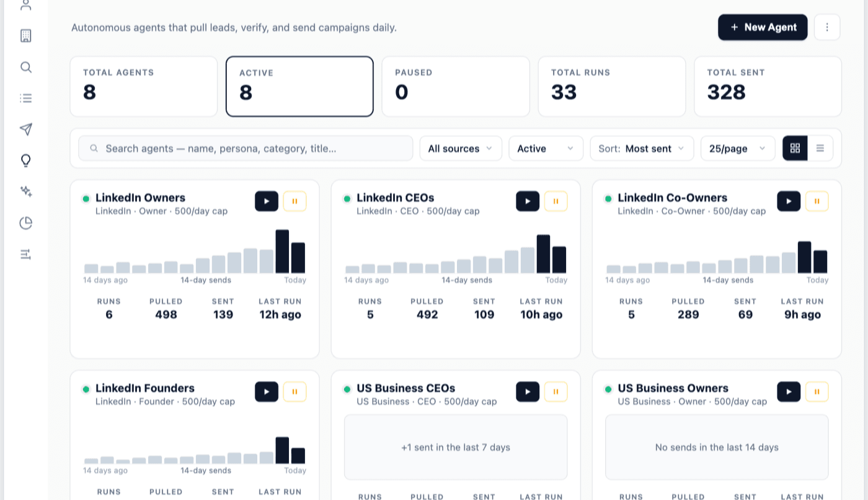The image size is (868, 500).
Task: Click "+1 sent in the last 7 days"
Action: (x=456, y=447)
